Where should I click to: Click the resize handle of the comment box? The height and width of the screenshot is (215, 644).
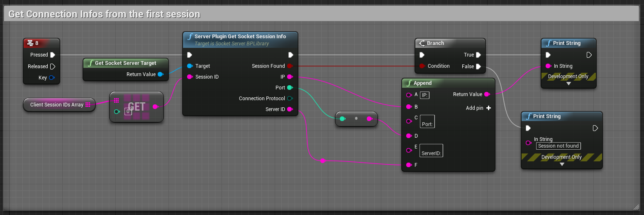point(636,207)
